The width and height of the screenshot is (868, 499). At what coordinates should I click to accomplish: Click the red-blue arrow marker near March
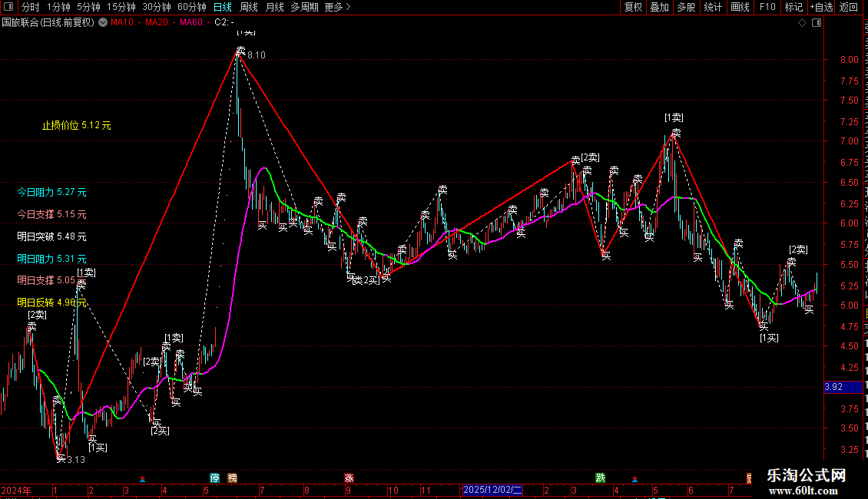pos(142,479)
